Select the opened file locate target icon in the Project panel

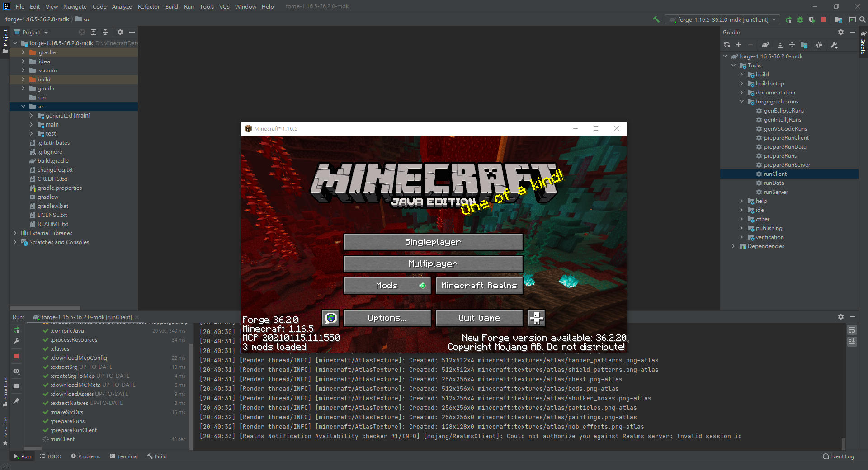tap(82, 32)
